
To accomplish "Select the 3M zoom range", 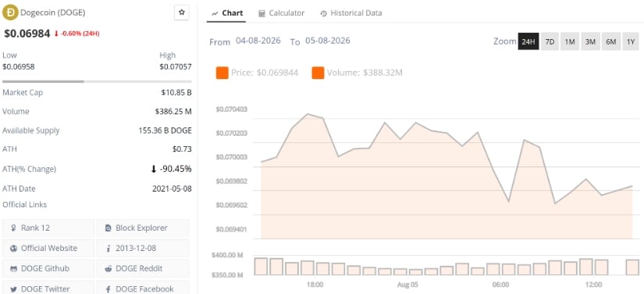I will (x=590, y=41).
